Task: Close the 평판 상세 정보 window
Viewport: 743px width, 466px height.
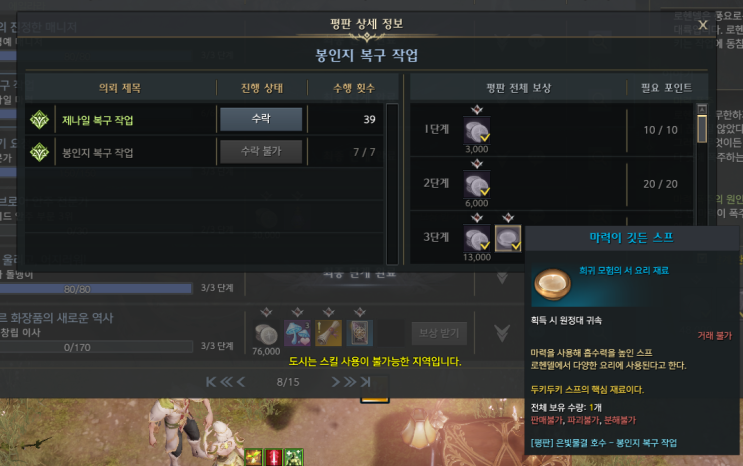Action: pyautogui.click(x=702, y=25)
